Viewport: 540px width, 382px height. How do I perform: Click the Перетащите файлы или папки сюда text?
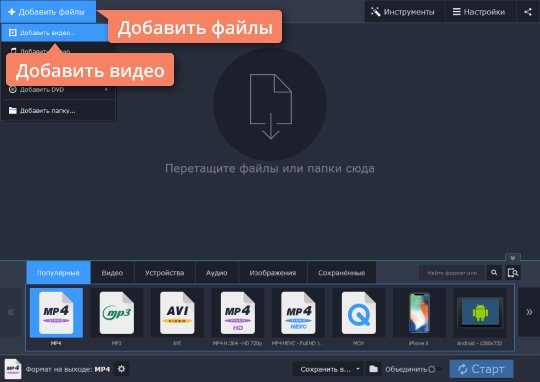click(x=270, y=168)
